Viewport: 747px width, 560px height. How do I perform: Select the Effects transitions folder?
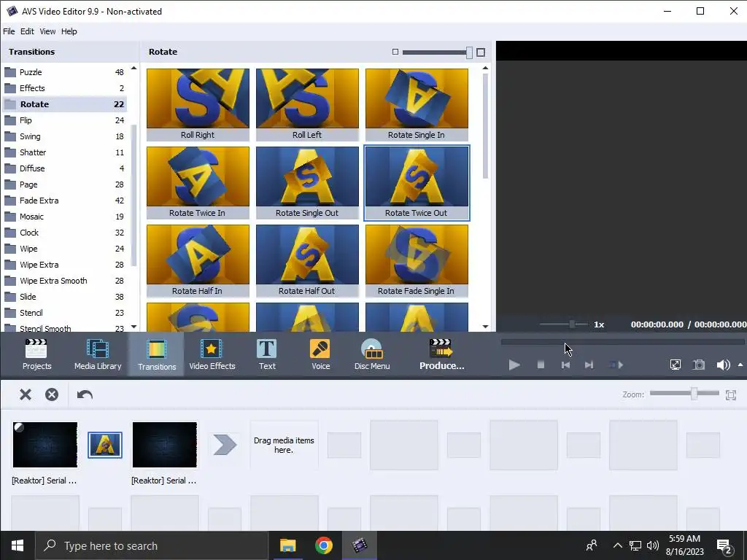point(64,88)
